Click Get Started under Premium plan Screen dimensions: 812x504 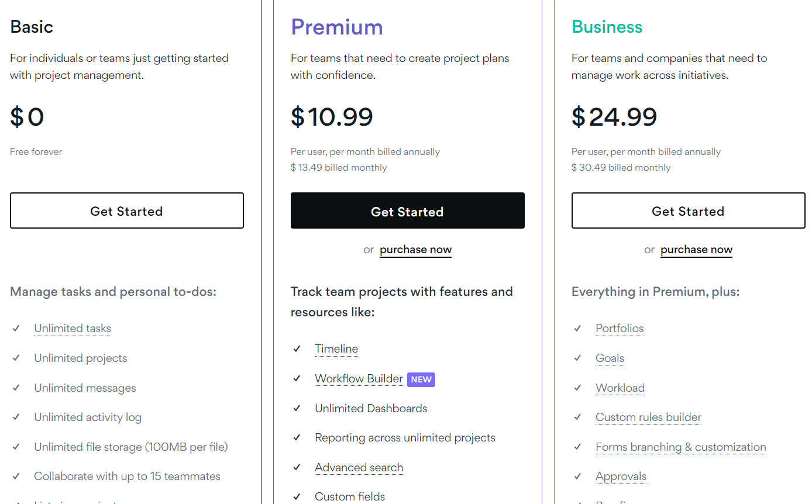(x=407, y=211)
